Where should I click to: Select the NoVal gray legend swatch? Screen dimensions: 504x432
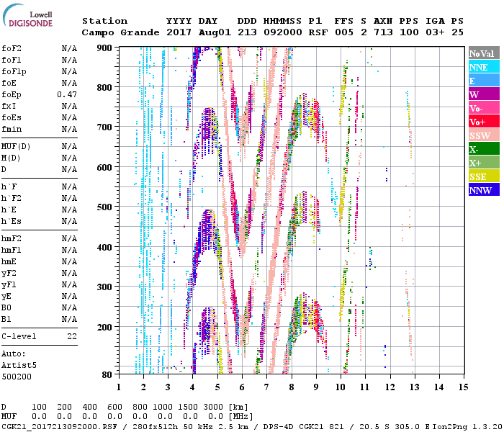483,53
